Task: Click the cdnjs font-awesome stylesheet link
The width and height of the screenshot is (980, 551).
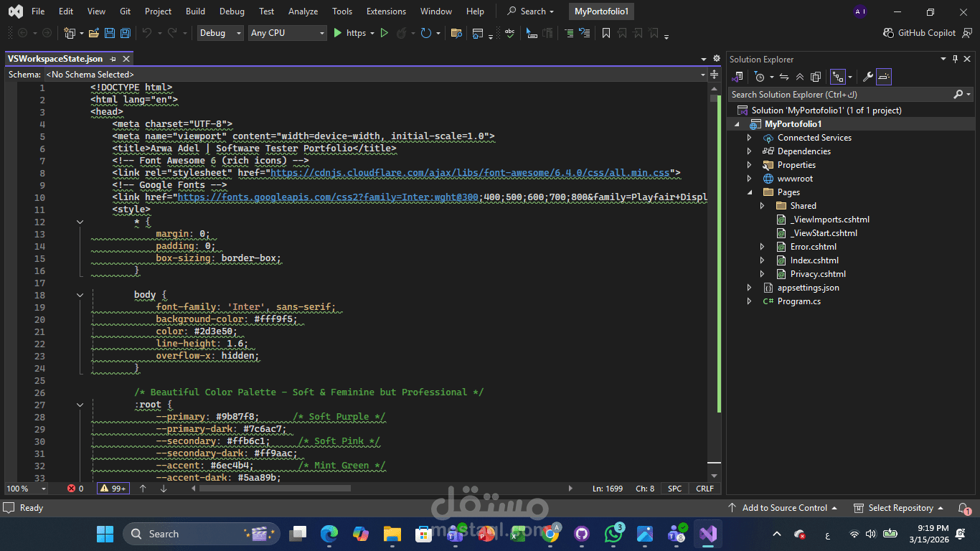Action: (x=470, y=173)
